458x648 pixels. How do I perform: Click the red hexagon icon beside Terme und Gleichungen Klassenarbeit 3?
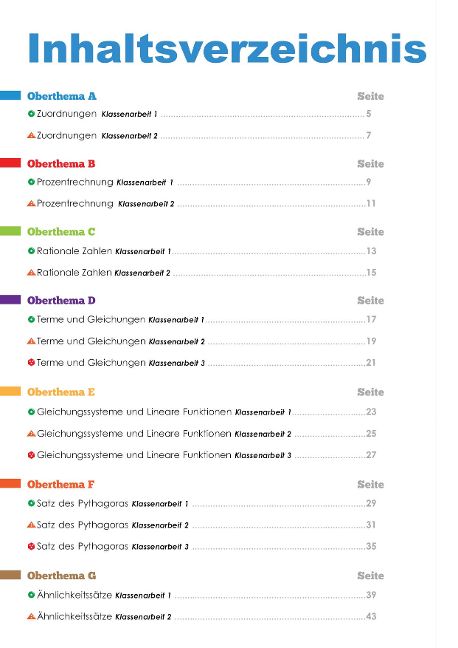[x=31, y=362]
